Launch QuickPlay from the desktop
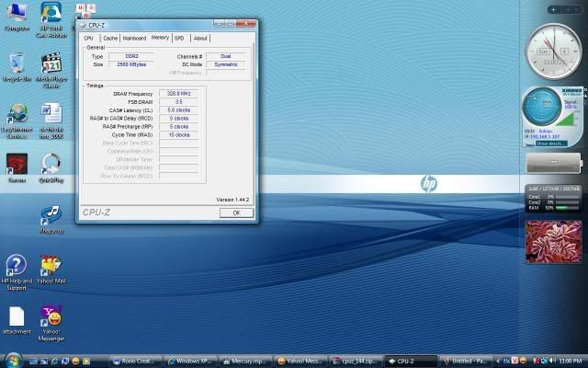This screenshot has height=368, width=588. coord(51,163)
